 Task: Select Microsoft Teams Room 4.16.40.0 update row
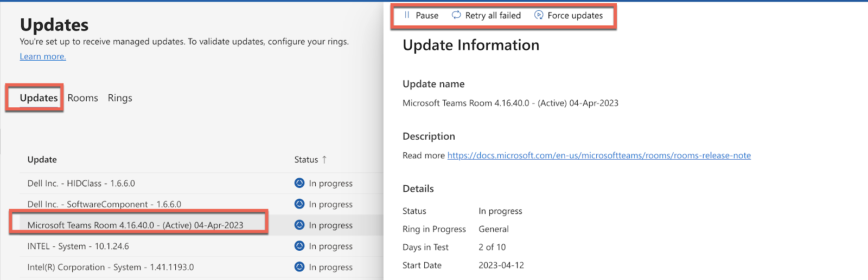[x=201, y=225]
